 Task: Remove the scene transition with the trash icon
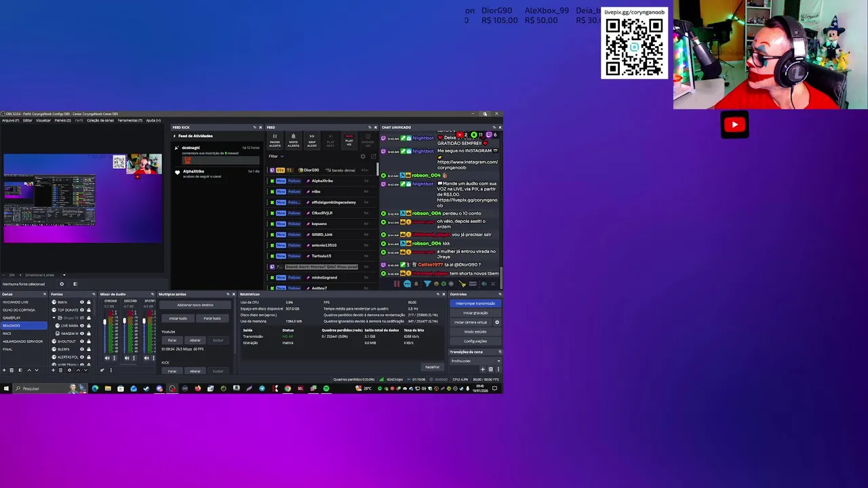491,369
